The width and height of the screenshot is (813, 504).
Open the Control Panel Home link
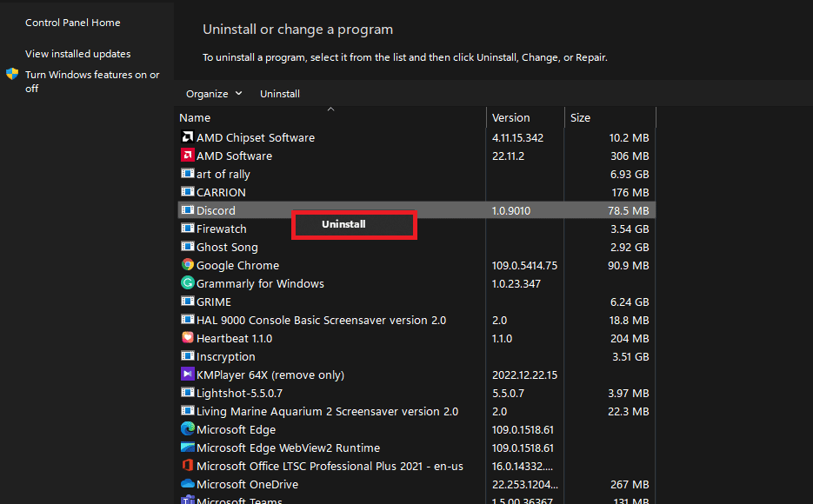[x=72, y=23]
